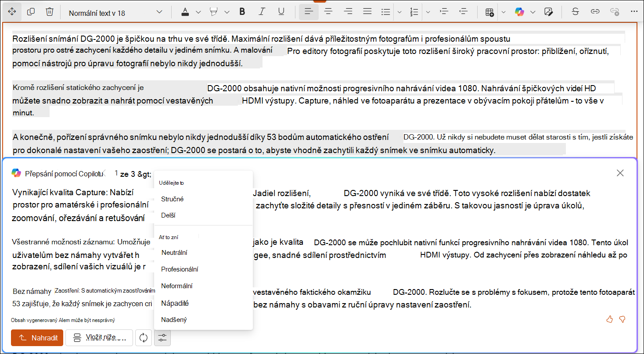This screenshot has height=354, width=644.
Task: Insert a numbered list
Action: [x=414, y=12]
